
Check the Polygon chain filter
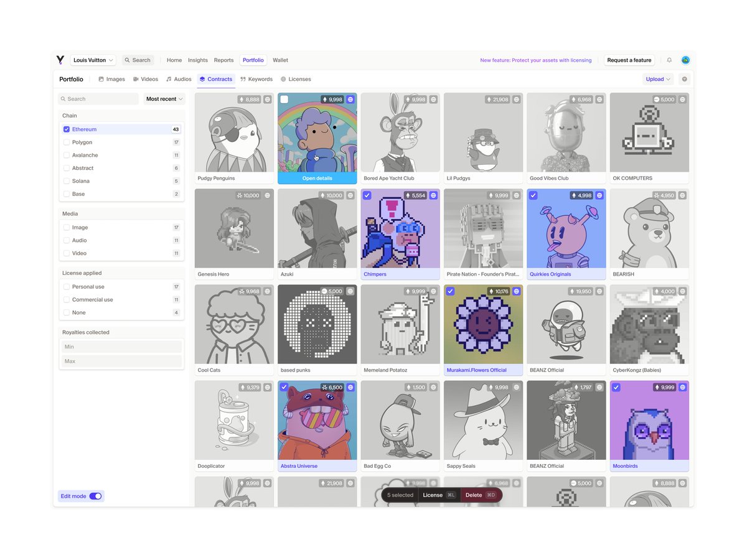[67, 142]
